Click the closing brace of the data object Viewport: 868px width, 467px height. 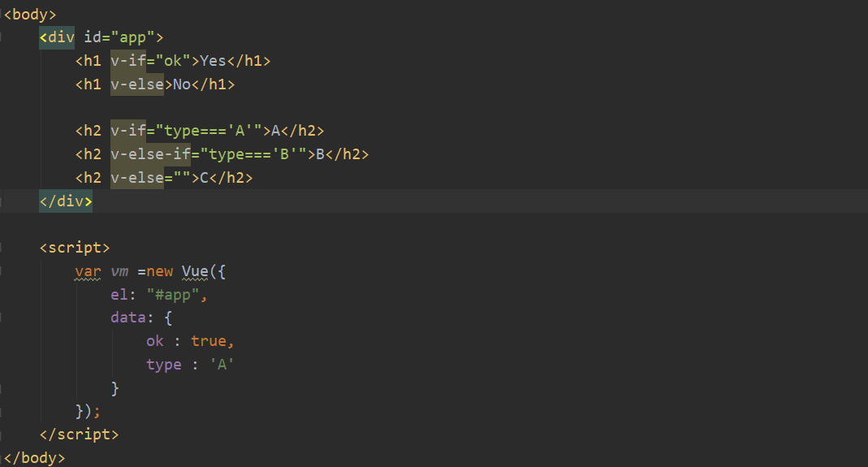coord(115,388)
